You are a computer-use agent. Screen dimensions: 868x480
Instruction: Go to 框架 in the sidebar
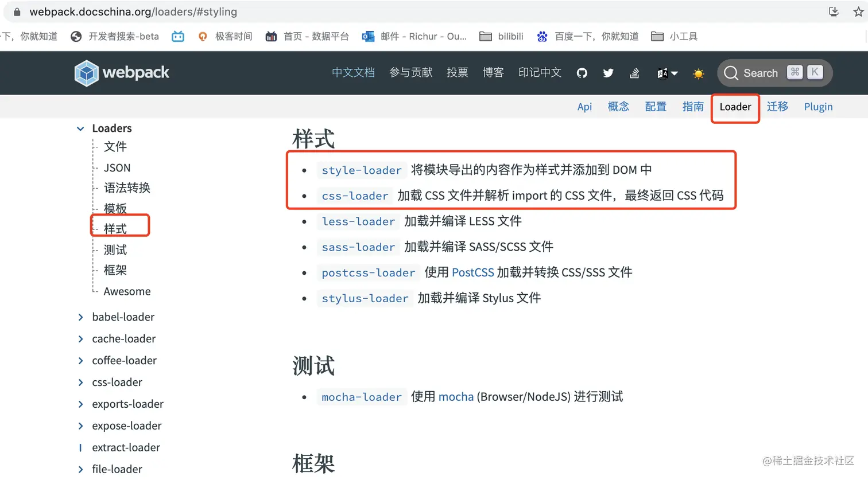point(115,270)
